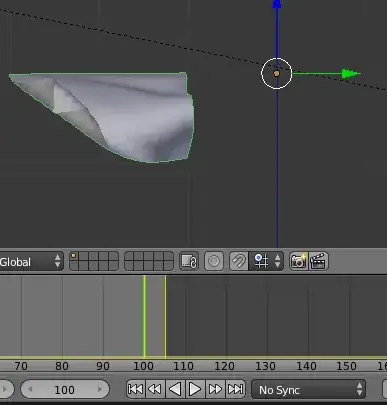Click frame 120 on the timeline ruler
387x405 pixels.
pyautogui.click(x=224, y=366)
